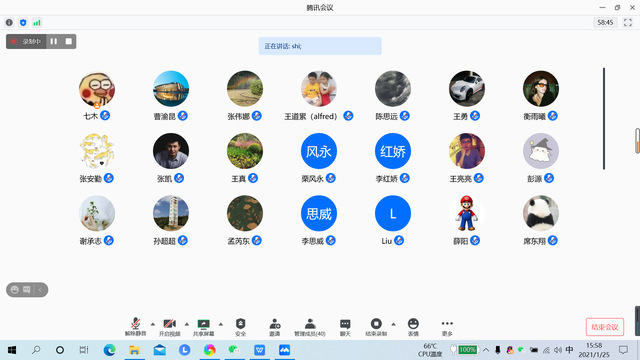The image size is (640, 360).
Task: Enter full screen mode via the top-right icon
Action: (x=628, y=22)
